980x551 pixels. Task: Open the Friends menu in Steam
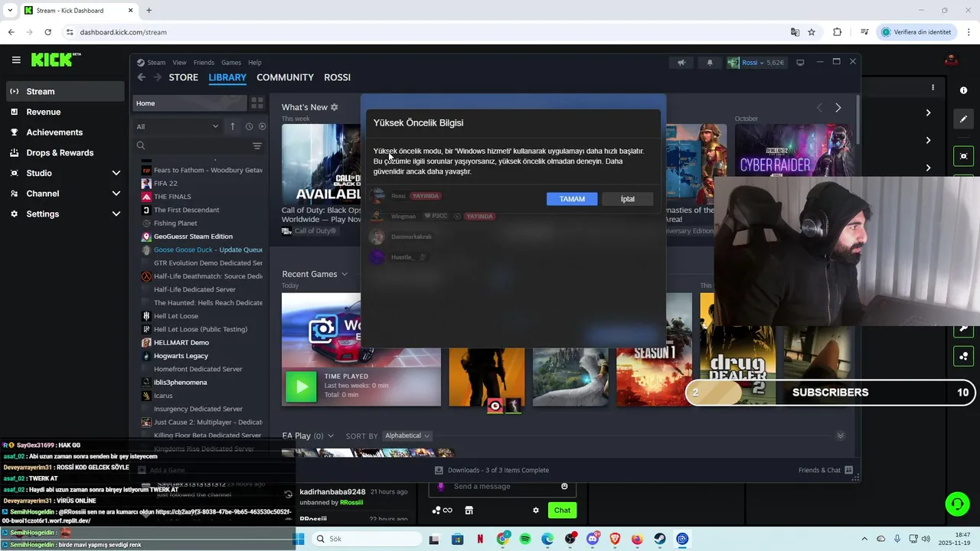pyautogui.click(x=204, y=63)
